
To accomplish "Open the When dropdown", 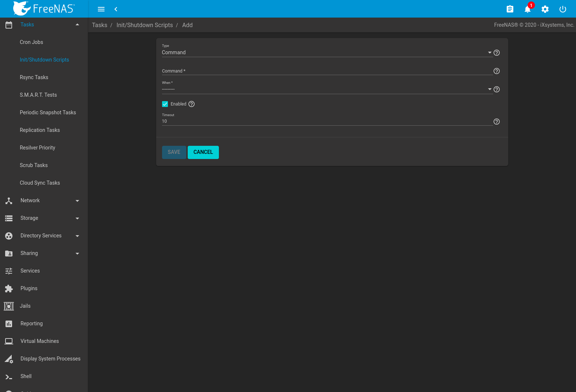I will pyautogui.click(x=326, y=89).
